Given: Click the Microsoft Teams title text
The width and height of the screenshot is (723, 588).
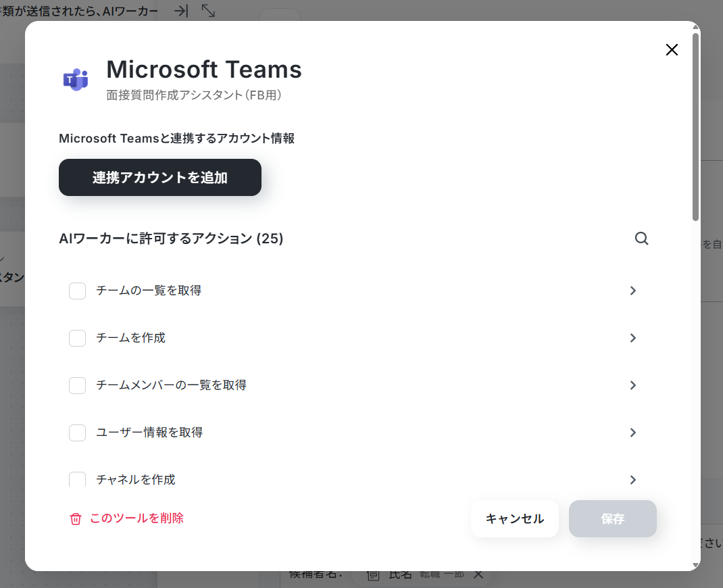Looking at the screenshot, I should click(x=204, y=70).
